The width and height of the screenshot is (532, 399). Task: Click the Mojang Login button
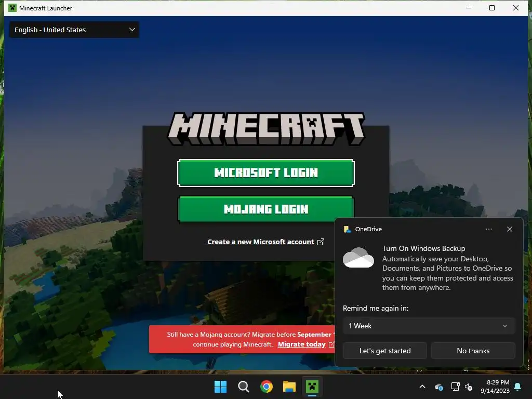click(x=265, y=209)
